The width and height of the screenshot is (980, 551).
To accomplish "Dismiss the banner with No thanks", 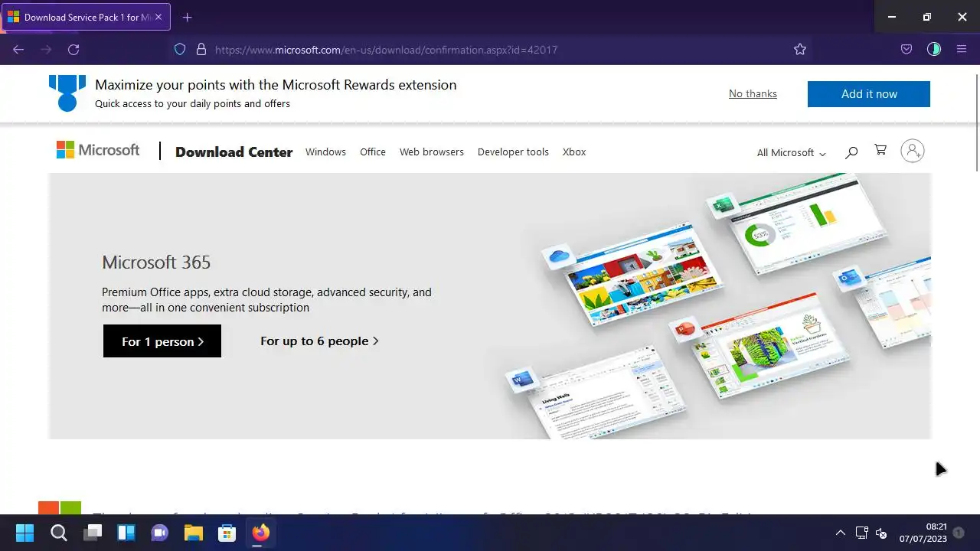I will point(753,93).
